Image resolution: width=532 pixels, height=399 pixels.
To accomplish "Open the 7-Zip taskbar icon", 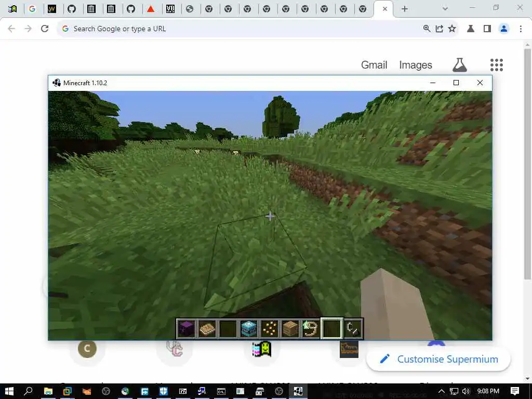I will click(x=183, y=391).
